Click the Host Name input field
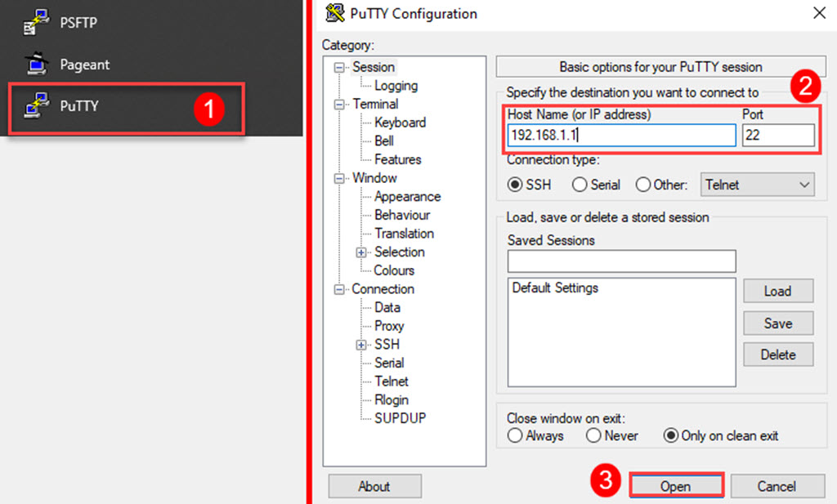This screenshot has width=837, height=504. [x=621, y=135]
